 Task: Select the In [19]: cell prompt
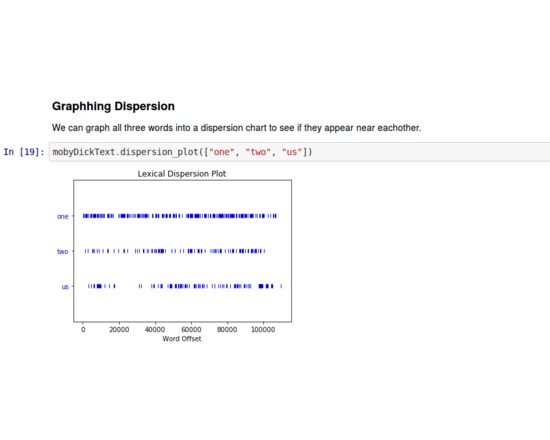[x=24, y=152]
